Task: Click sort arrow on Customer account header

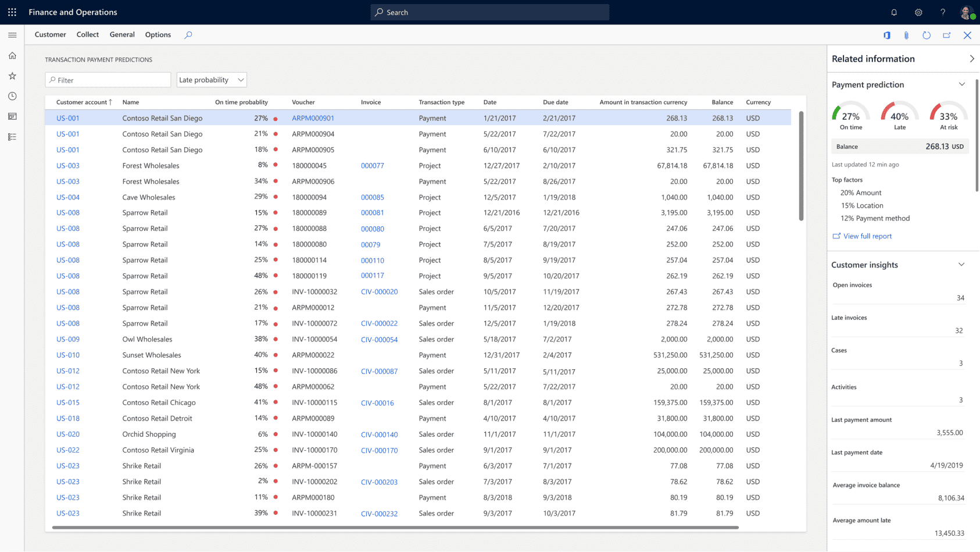Action: coord(110,102)
